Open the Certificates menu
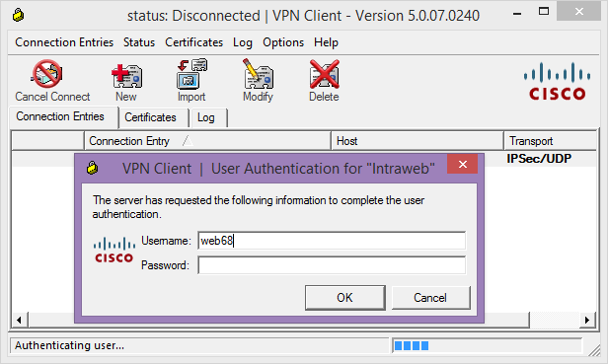This screenshot has height=364, width=608. (193, 42)
